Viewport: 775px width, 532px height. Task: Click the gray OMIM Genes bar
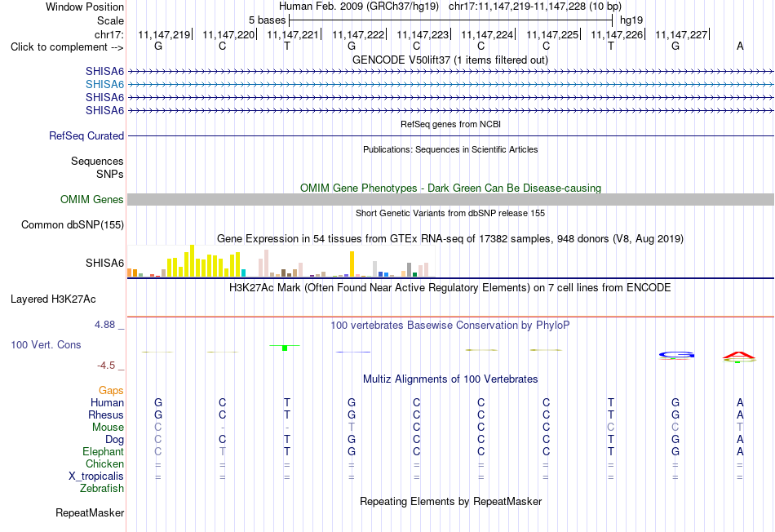(450, 200)
